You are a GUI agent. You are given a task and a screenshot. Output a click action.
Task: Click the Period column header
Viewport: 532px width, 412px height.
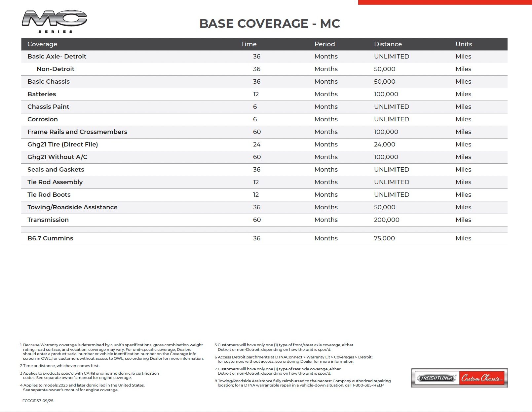[x=324, y=44]
